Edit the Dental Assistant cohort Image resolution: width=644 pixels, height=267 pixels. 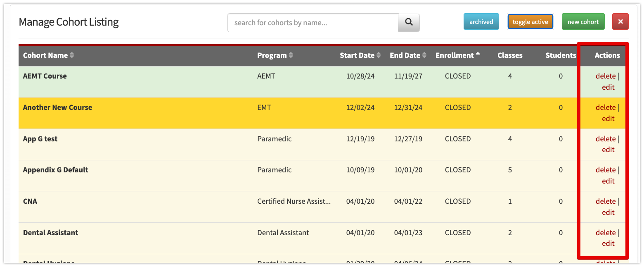[x=608, y=243]
